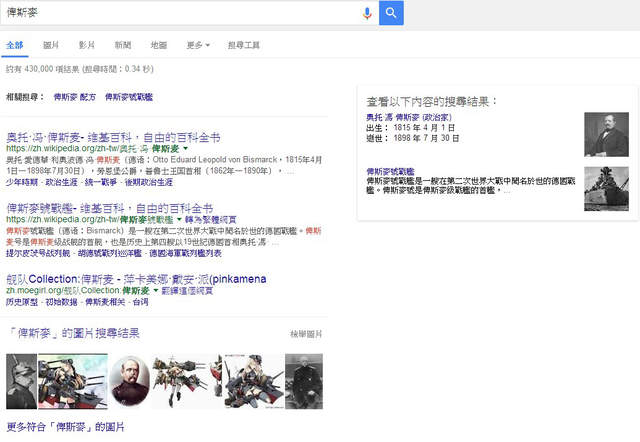640x442 pixels.
Task: Expand arrow next to first Wikipedia URL
Action: click(186, 148)
